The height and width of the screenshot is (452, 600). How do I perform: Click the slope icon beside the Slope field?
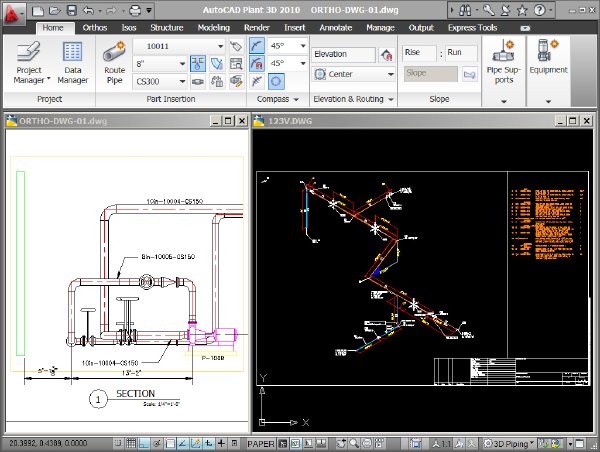(x=470, y=74)
